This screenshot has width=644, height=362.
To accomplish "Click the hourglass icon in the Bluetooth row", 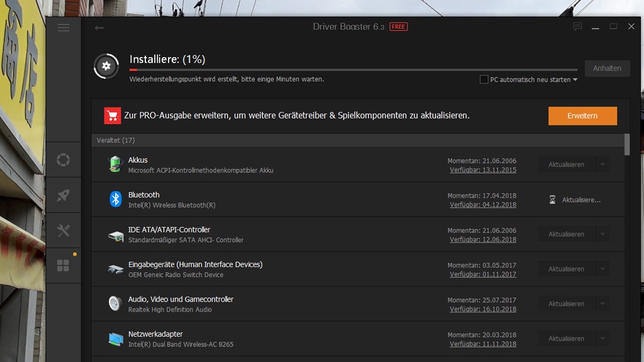I will pyautogui.click(x=552, y=199).
